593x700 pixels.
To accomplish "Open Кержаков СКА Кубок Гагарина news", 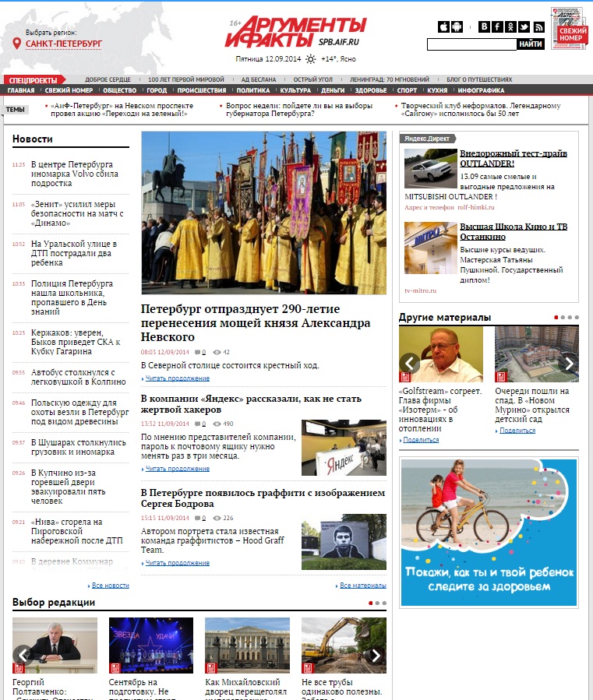I will (76, 342).
